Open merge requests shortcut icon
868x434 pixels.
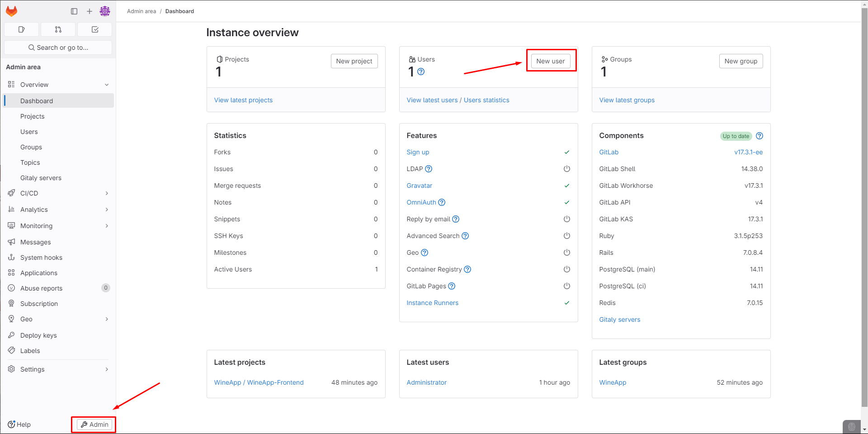[58, 29]
